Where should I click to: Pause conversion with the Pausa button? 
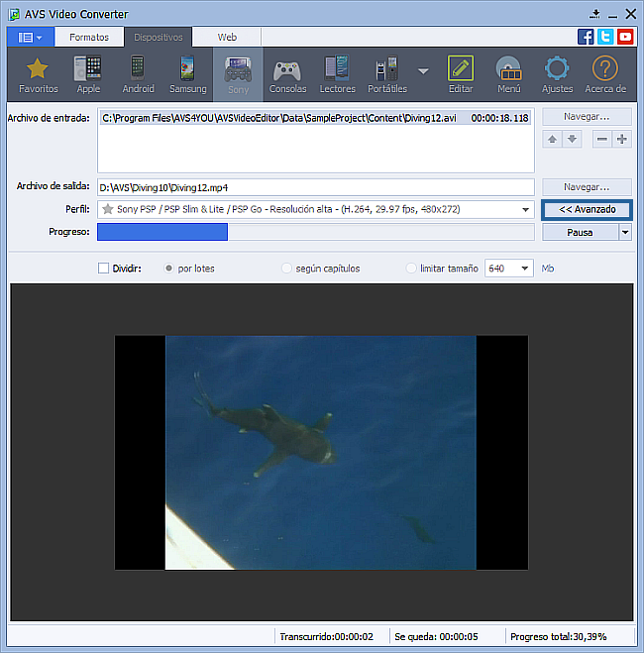(580, 232)
